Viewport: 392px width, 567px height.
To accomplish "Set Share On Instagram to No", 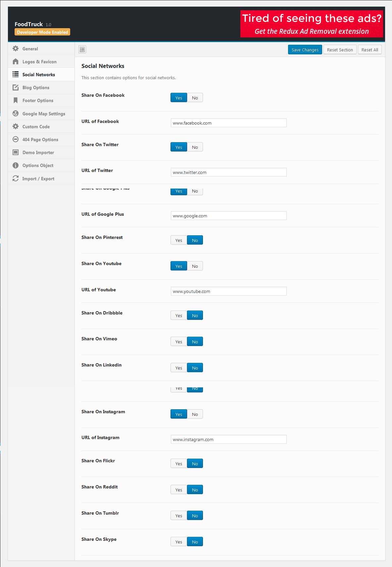I will pos(195,414).
